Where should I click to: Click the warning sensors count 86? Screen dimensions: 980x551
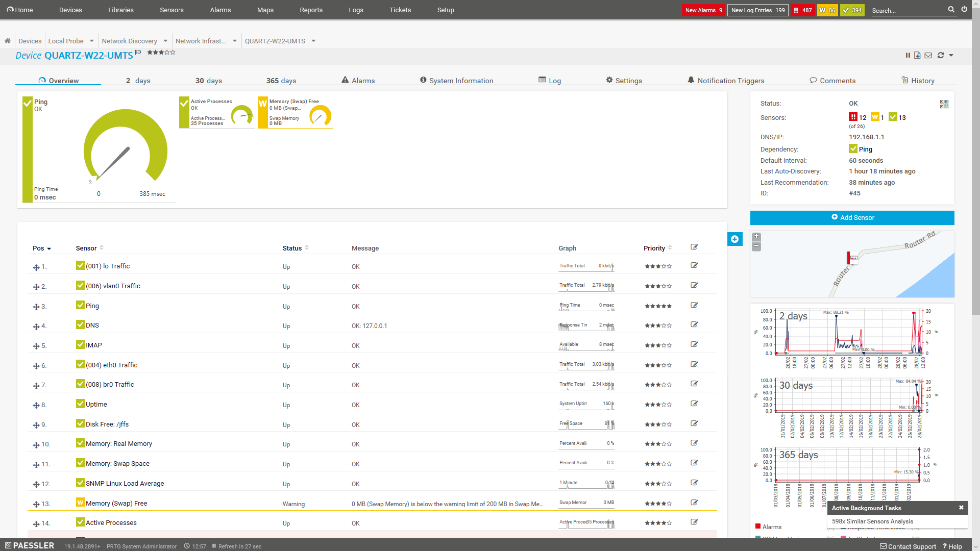tap(827, 10)
